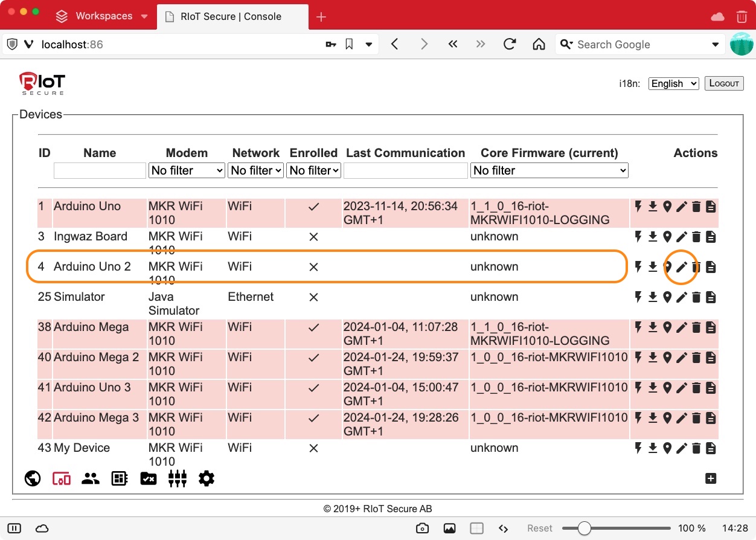
Task: Click the zoom slider handle in status bar
Action: [x=584, y=529]
